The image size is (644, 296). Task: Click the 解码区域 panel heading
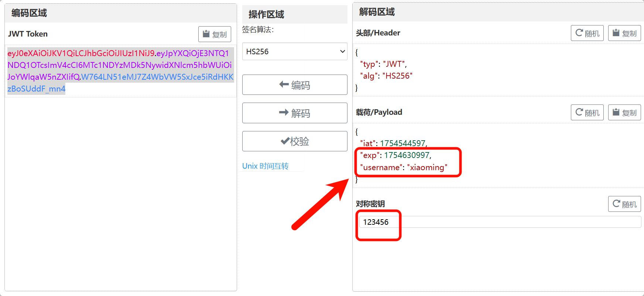[377, 12]
